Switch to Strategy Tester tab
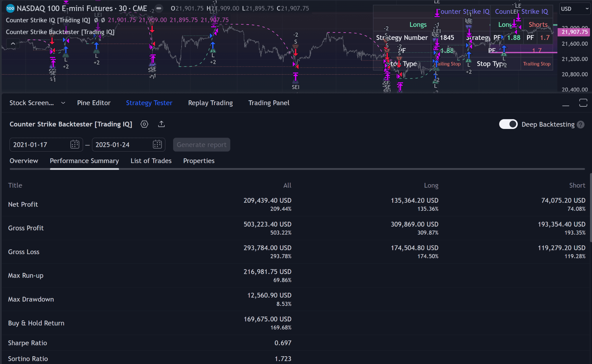592x364 pixels. pyautogui.click(x=149, y=103)
